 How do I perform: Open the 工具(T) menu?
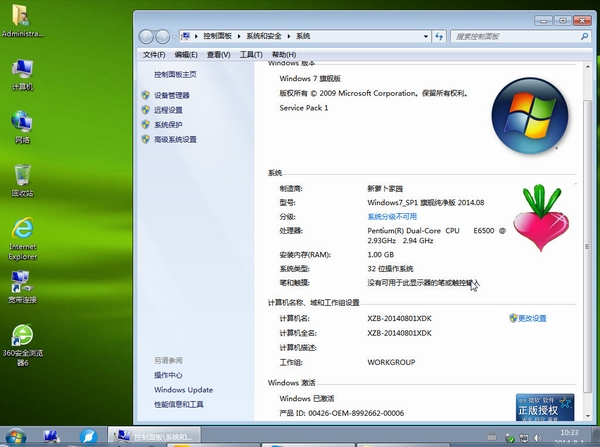pyautogui.click(x=251, y=55)
